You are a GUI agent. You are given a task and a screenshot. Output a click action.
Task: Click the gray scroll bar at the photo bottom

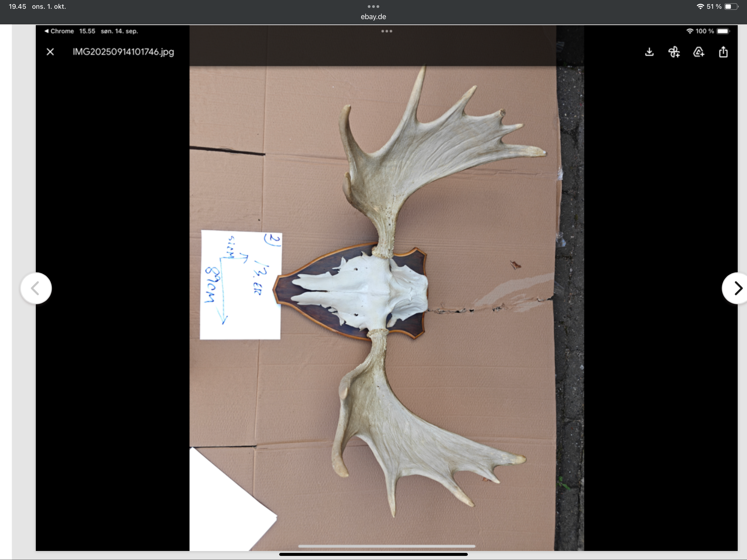[x=386, y=546]
